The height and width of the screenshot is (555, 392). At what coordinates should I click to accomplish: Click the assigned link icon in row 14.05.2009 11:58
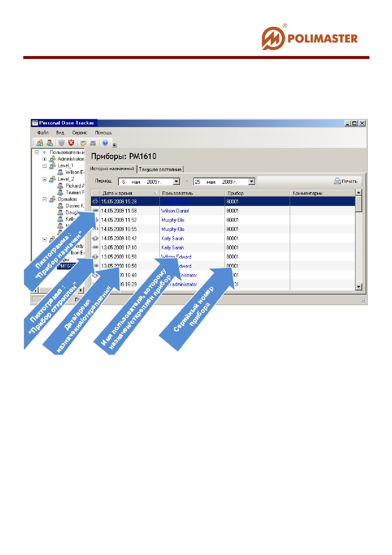[x=95, y=210]
